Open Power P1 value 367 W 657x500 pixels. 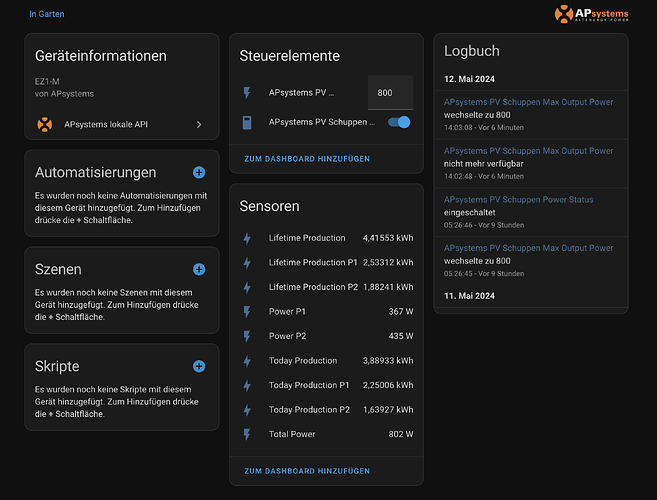pyautogui.click(x=401, y=311)
